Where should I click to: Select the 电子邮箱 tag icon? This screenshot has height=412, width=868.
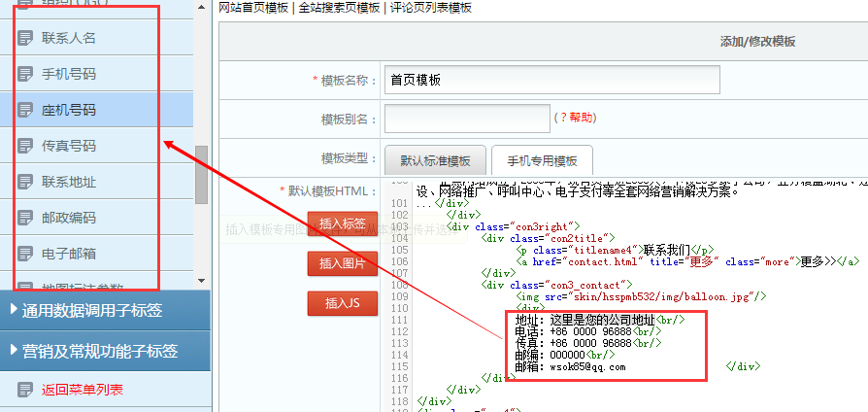click(x=25, y=255)
